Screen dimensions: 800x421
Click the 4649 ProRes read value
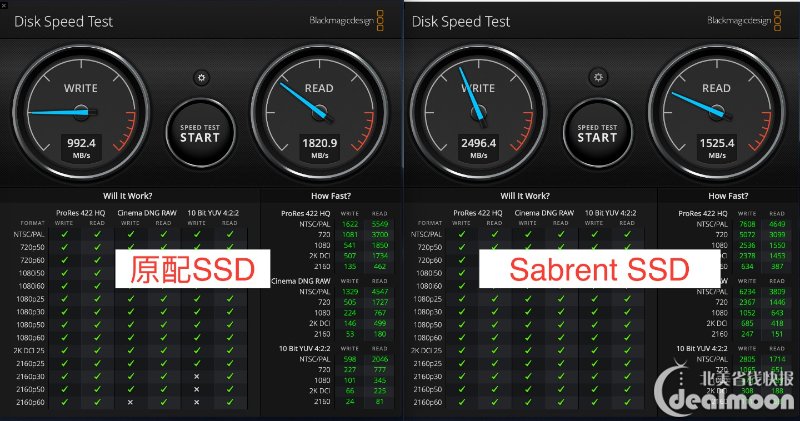point(777,224)
